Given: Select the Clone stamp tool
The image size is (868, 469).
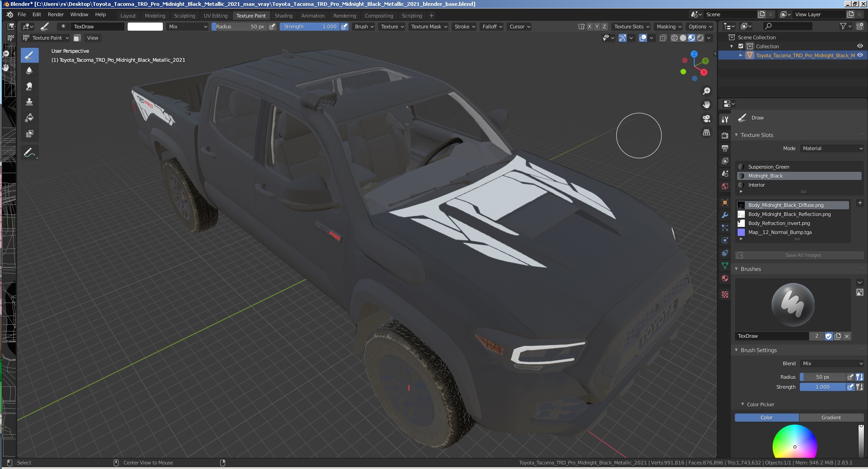Looking at the screenshot, I should tap(29, 102).
